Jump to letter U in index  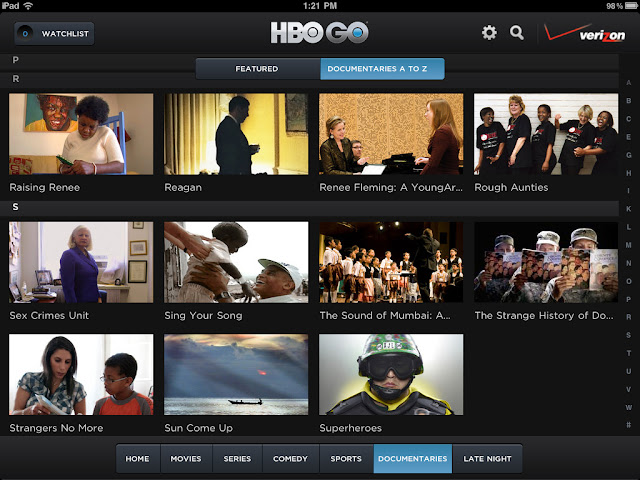pos(629,371)
